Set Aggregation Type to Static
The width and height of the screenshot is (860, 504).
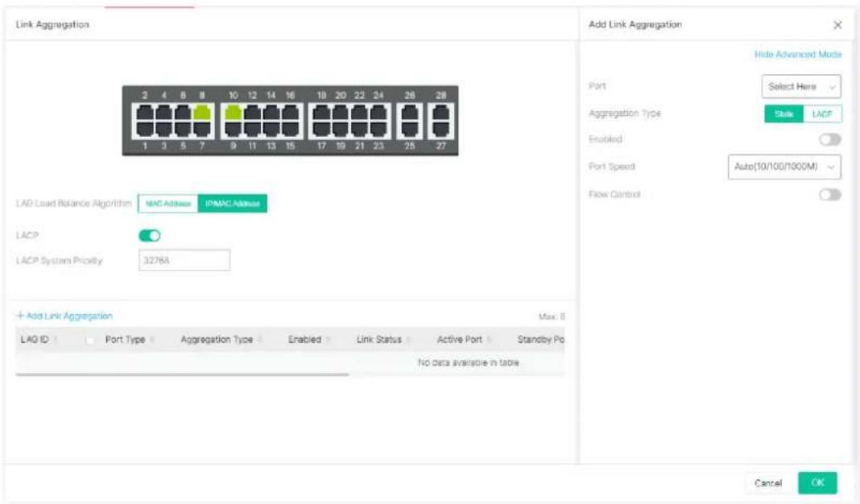784,114
